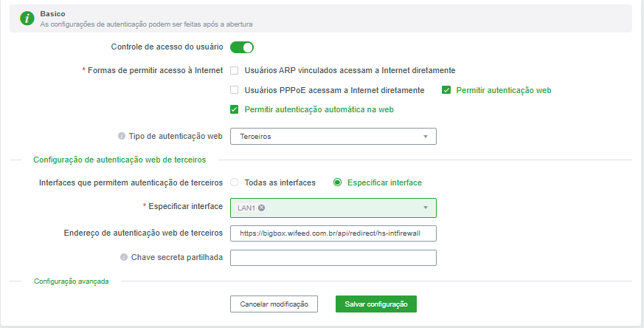Screen dimensions: 644x328
Task: Click help icon next to Tipo de autenticação web
Action: [122, 137]
